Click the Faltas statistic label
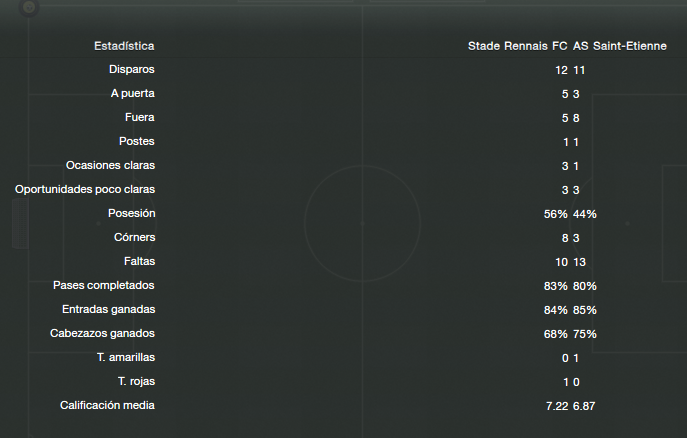687x438 pixels. [x=139, y=261]
